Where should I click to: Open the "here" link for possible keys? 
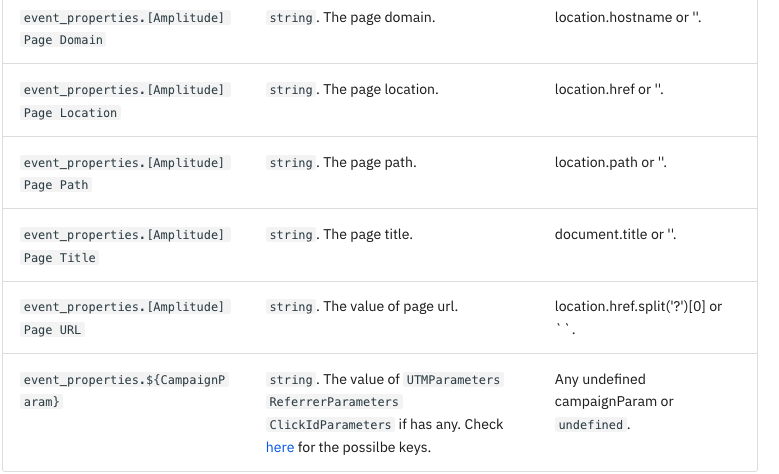click(x=280, y=447)
